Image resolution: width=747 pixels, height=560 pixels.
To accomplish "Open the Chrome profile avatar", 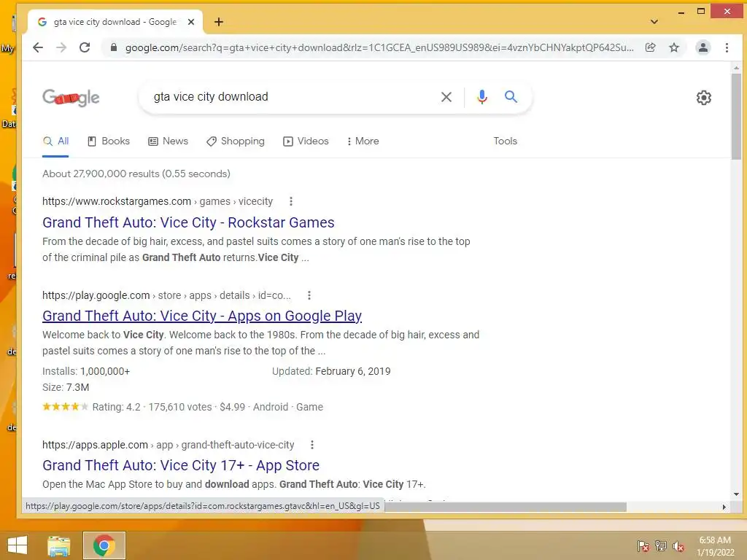I will (x=703, y=47).
